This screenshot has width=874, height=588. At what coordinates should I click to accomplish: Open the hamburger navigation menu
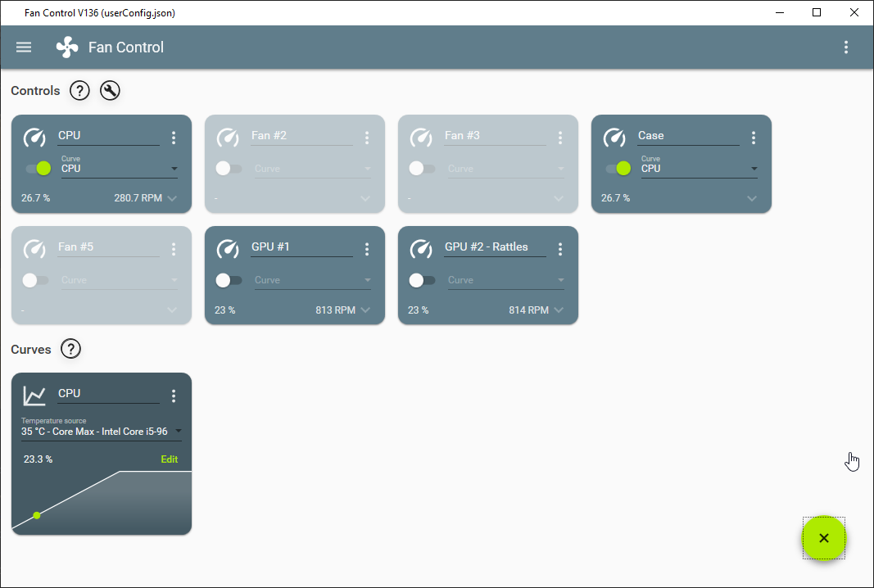click(x=23, y=47)
